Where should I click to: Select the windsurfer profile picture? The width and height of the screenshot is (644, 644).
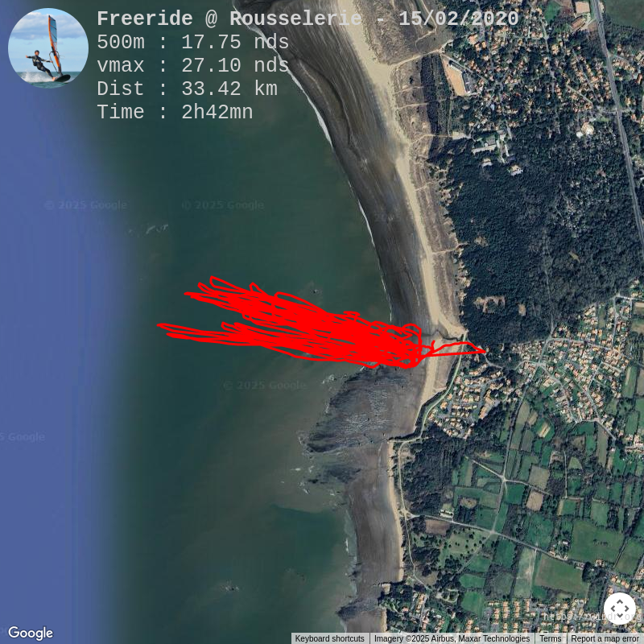pyautogui.click(x=48, y=48)
